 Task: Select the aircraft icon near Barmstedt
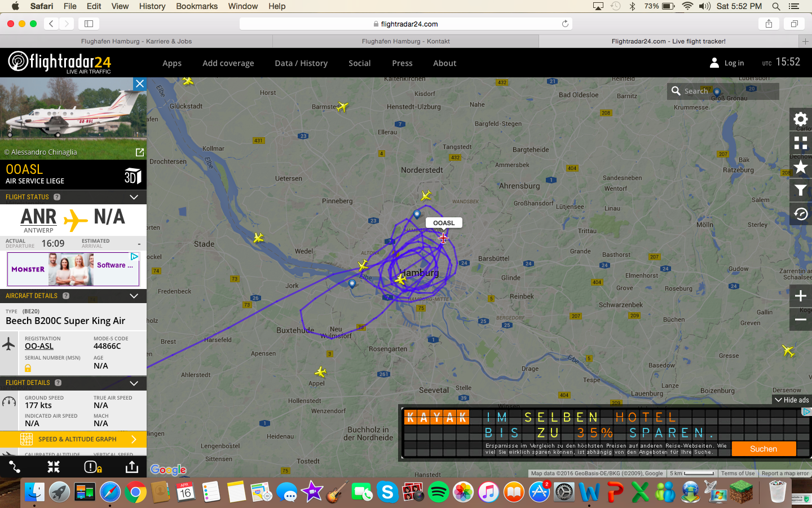pyautogui.click(x=342, y=106)
